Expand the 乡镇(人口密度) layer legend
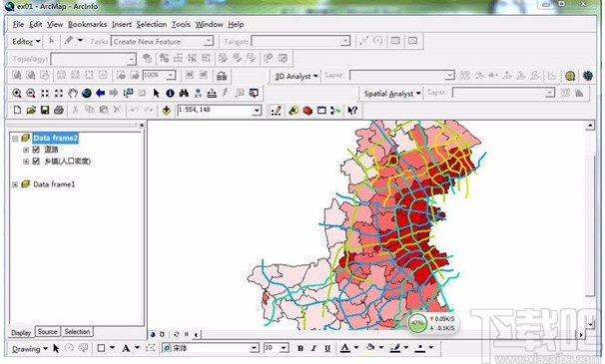This screenshot has width=605, height=364. point(26,162)
